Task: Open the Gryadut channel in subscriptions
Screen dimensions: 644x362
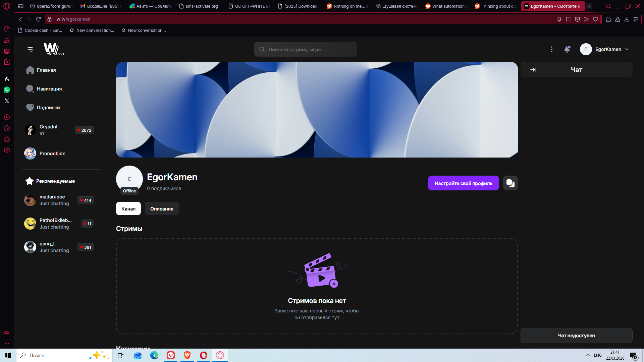Action: pos(49,130)
